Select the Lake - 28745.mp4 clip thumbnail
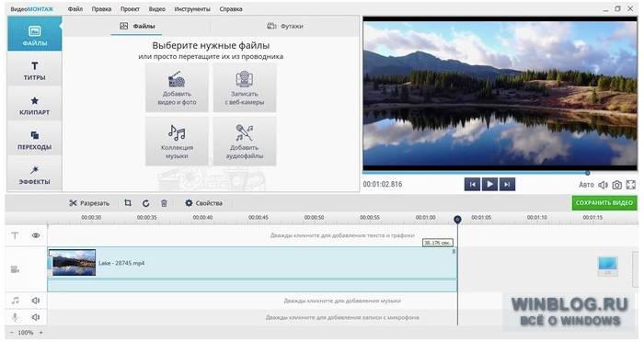Image resolution: width=644 pixels, height=342 pixels. 73,263
